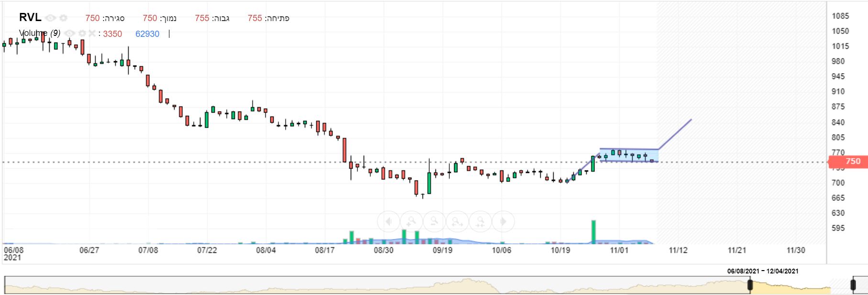The image size is (868, 295).
Task: Click the 08/17 date axis label
Action: 324,250
